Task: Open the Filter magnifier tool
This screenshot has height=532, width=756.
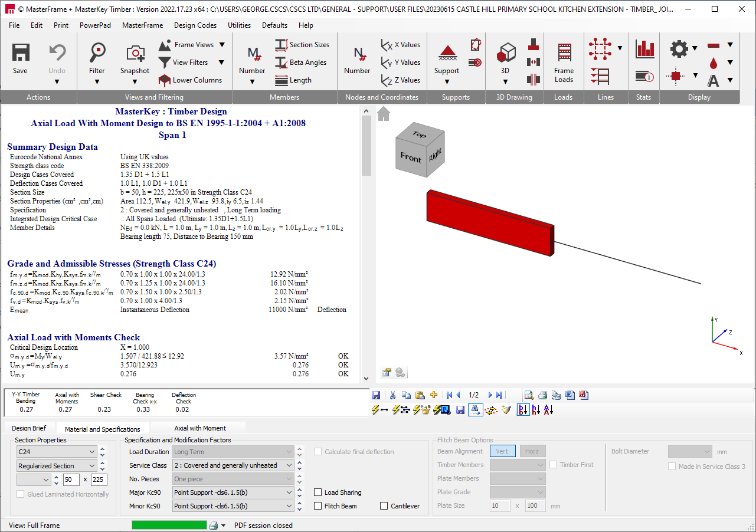Action: (x=97, y=53)
